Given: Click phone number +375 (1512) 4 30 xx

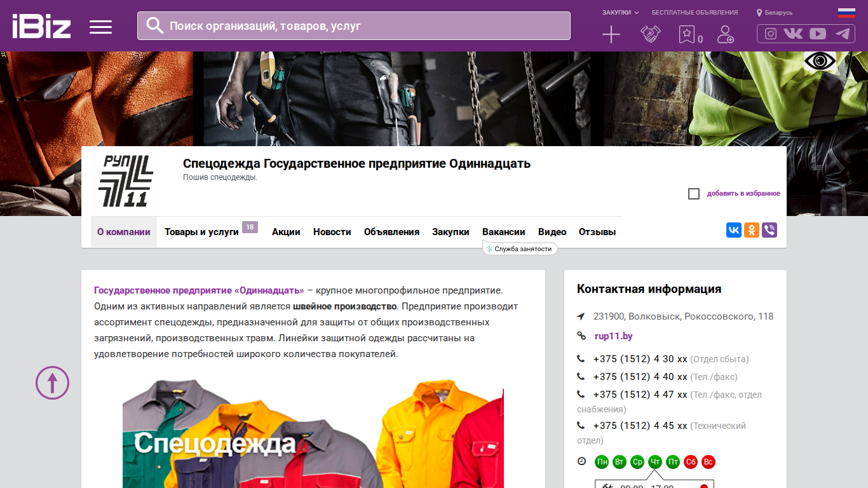Looking at the screenshot, I should point(641,359).
